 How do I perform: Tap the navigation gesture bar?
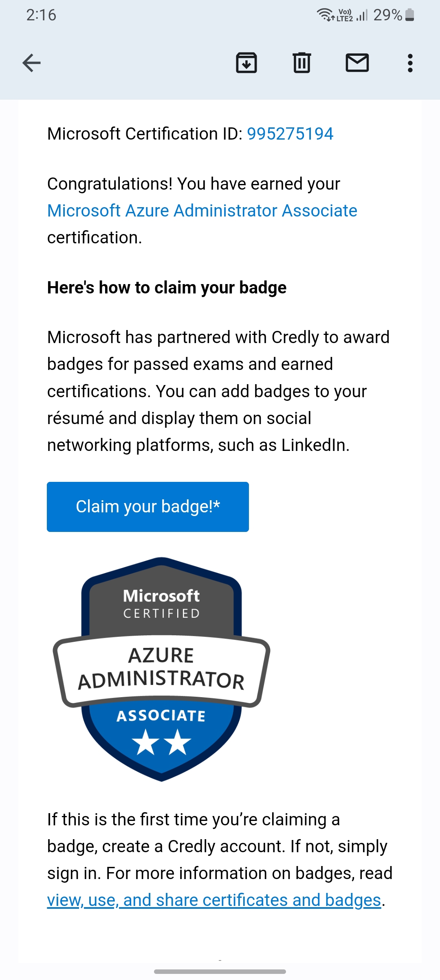(x=220, y=972)
